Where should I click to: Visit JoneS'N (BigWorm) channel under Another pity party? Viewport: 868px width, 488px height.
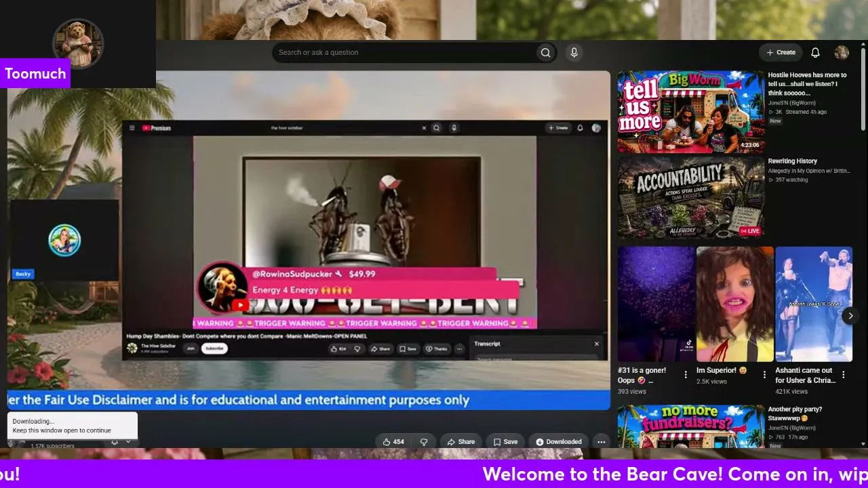tap(792, 428)
